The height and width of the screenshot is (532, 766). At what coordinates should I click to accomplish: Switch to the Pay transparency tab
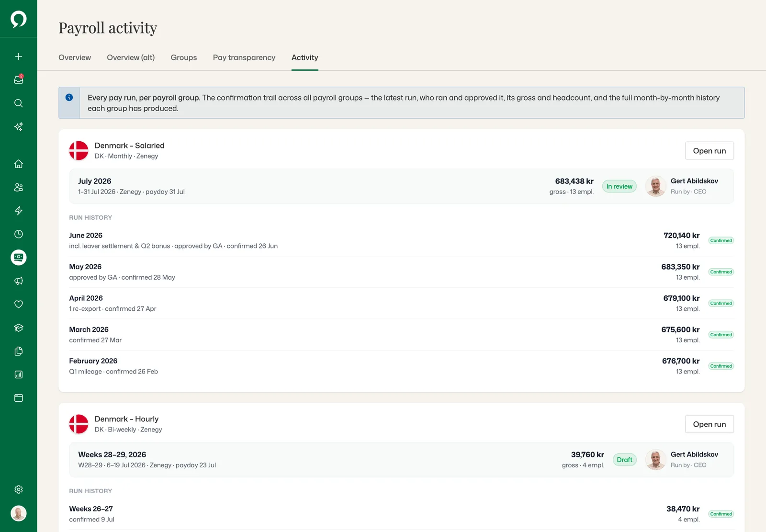[x=244, y=57]
